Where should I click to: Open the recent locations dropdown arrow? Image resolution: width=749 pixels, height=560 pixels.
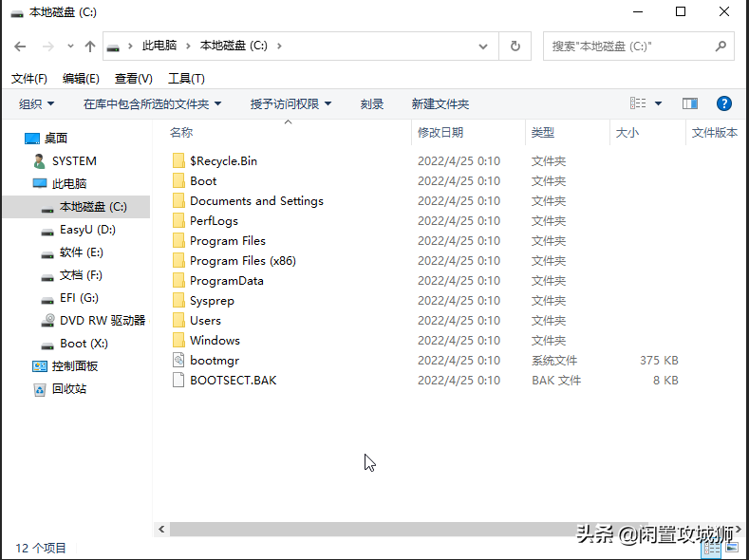[70, 47]
